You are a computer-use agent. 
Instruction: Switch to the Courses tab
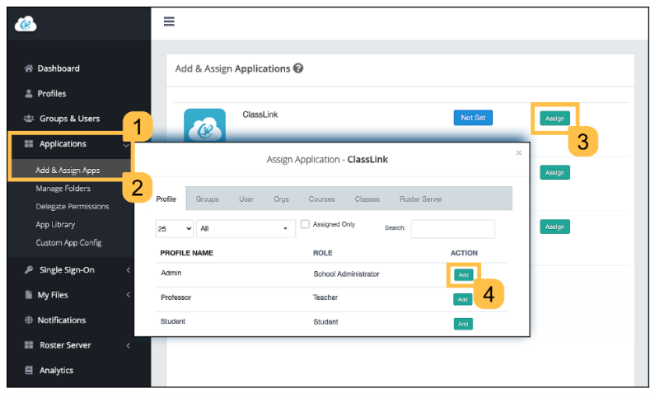click(322, 199)
